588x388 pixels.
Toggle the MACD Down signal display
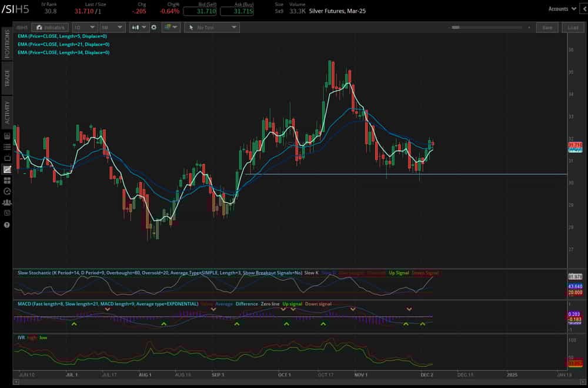point(318,304)
